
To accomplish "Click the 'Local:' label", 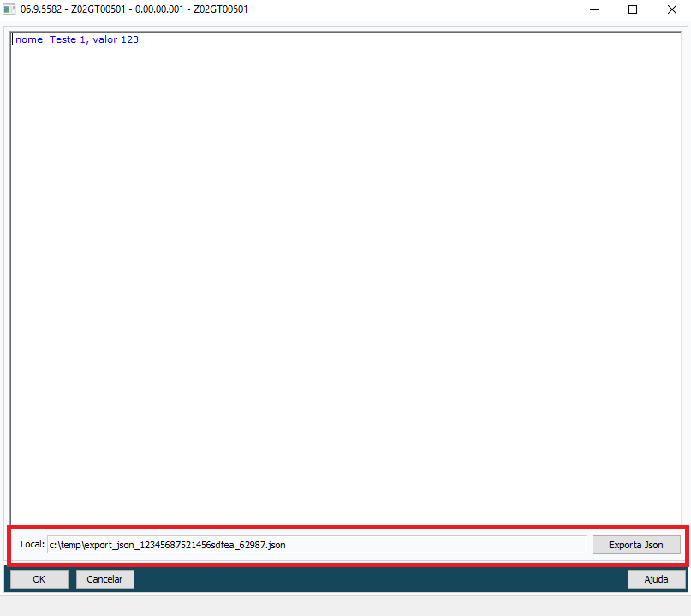I will (x=33, y=545).
